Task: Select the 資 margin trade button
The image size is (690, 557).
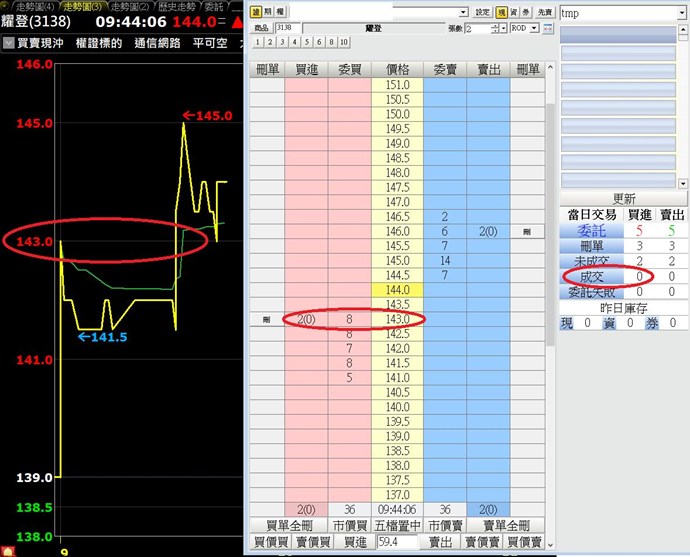Action: 512,12
